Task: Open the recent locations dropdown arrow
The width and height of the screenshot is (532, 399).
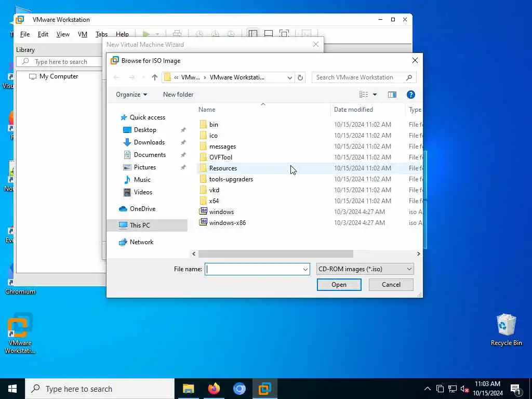Action: 143,77
